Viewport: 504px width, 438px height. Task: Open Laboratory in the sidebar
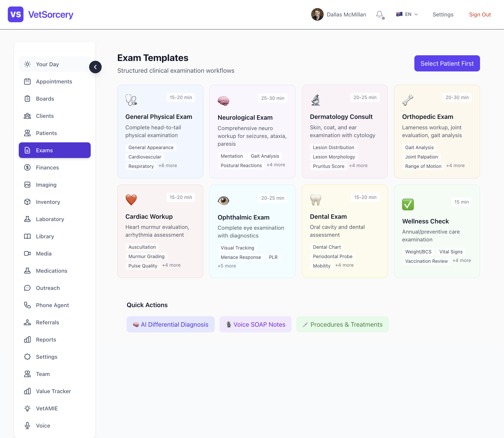pos(50,219)
